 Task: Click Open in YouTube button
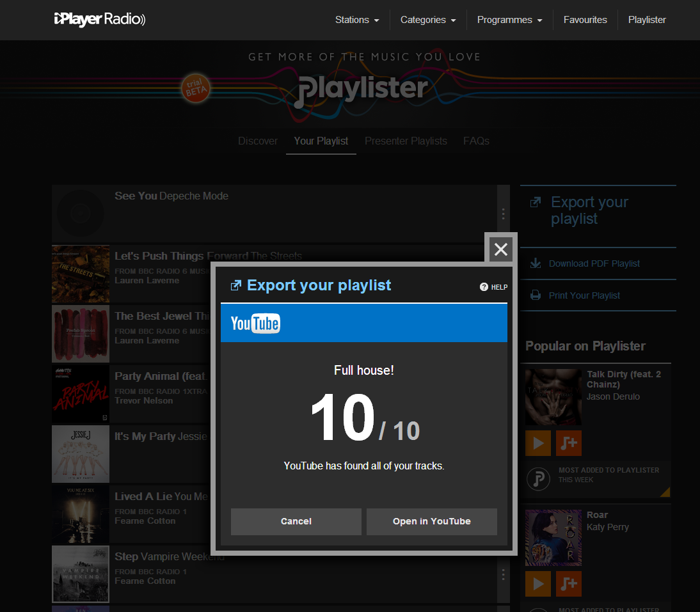tap(432, 521)
